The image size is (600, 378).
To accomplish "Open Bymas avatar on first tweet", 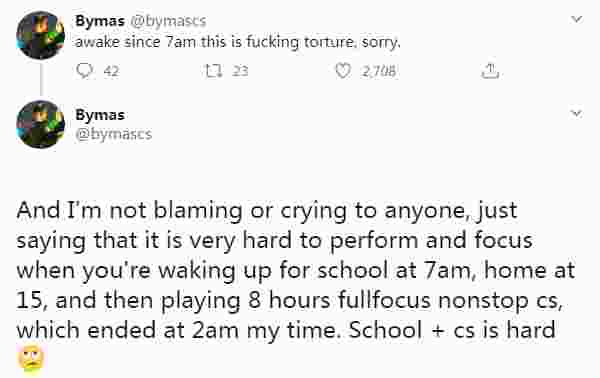I will pos(41,35).
